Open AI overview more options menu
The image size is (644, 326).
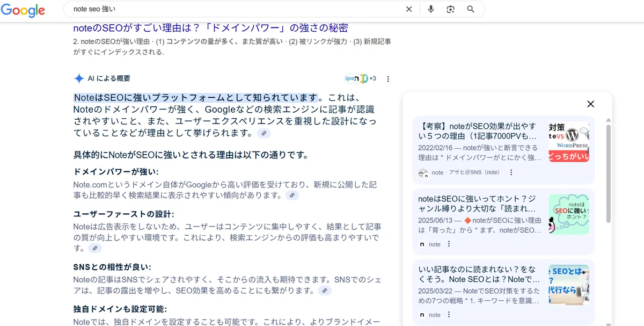[x=388, y=79]
